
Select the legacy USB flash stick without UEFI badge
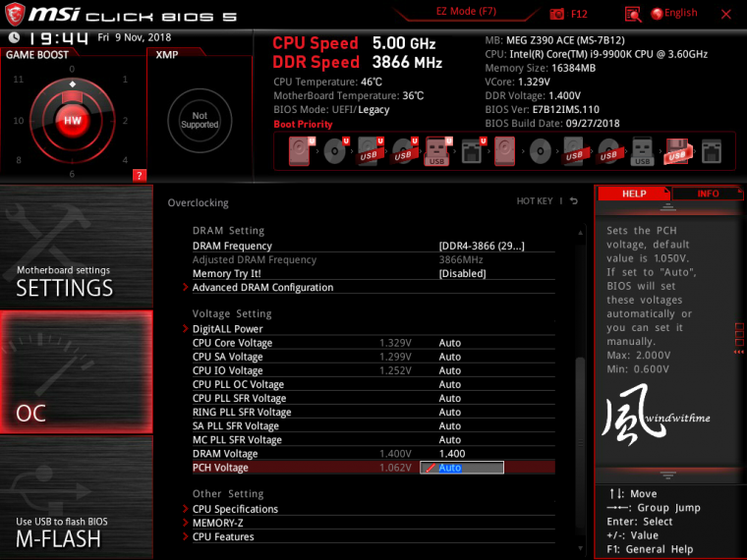(x=642, y=151)
